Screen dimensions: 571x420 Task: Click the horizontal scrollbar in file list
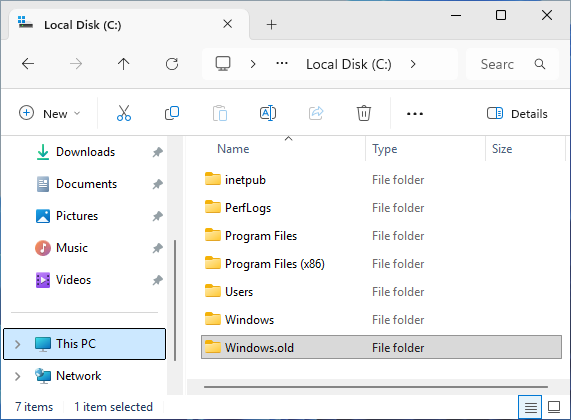(376, 387)
